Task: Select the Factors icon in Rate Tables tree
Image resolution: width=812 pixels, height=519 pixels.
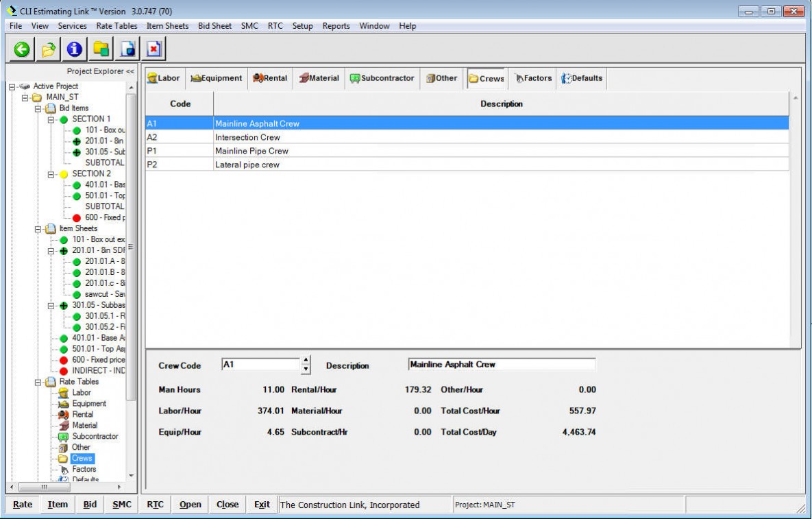Action: (x=64, y=469)
